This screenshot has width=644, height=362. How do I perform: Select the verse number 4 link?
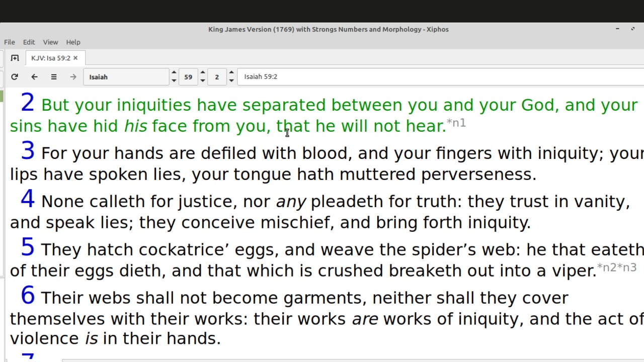point(28,199)
